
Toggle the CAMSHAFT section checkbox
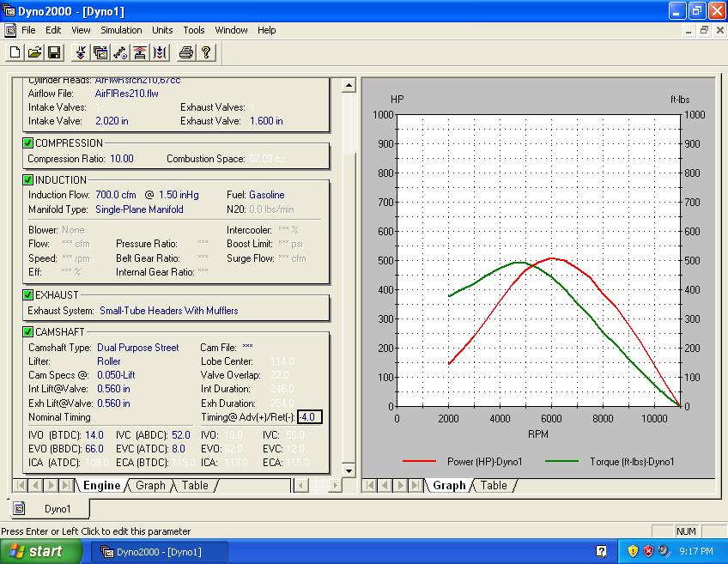[x=28, y=332]
